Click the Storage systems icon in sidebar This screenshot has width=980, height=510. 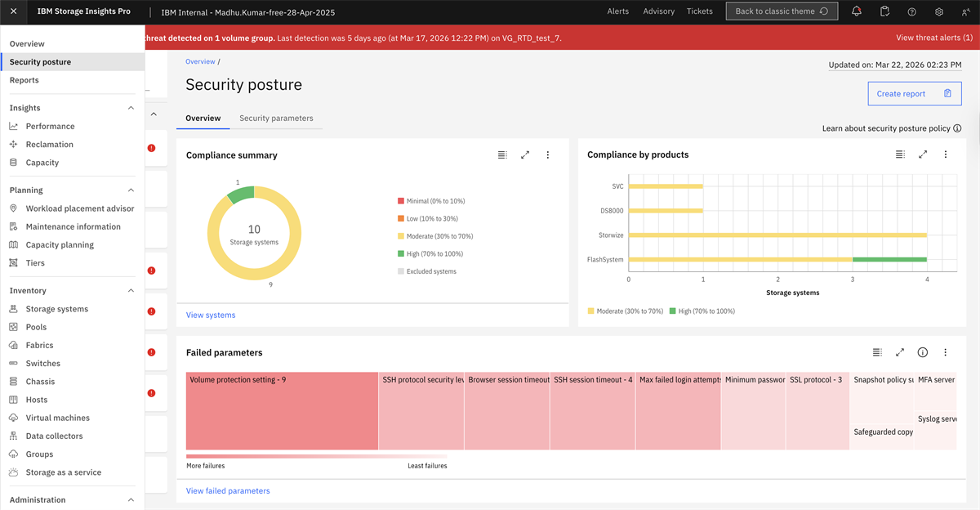pyautogui.click(x=13, y=309)
